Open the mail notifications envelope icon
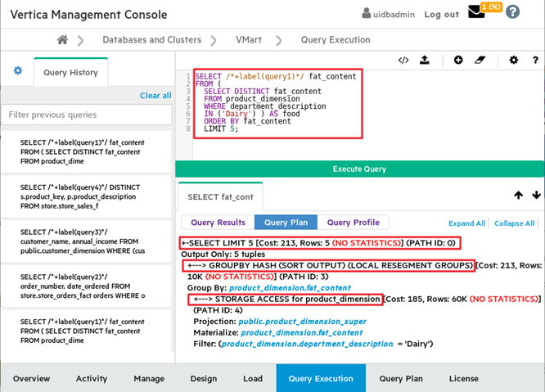 (476, 12)
